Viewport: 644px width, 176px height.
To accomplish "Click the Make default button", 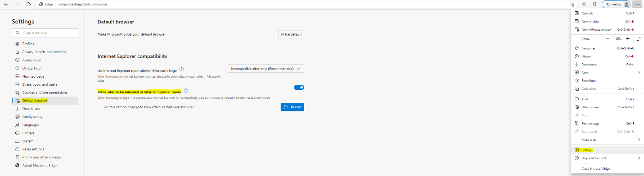I will pyautogui.click(x=291, y=34).
